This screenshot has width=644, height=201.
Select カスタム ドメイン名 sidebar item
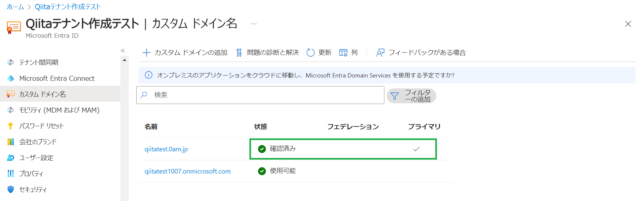[60, 94]
